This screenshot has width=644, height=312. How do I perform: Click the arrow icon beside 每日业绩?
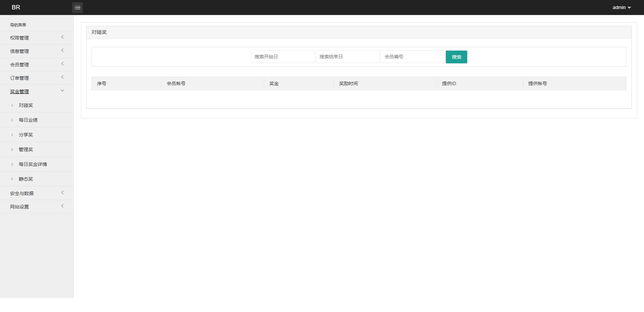[12, 120]
